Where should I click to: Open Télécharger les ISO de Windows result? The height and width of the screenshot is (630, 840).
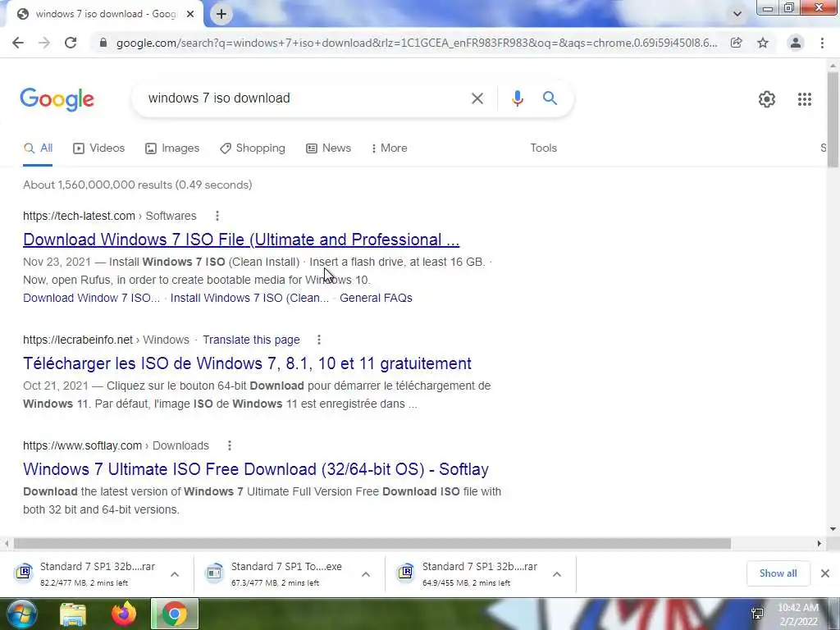tap(247, 363)
